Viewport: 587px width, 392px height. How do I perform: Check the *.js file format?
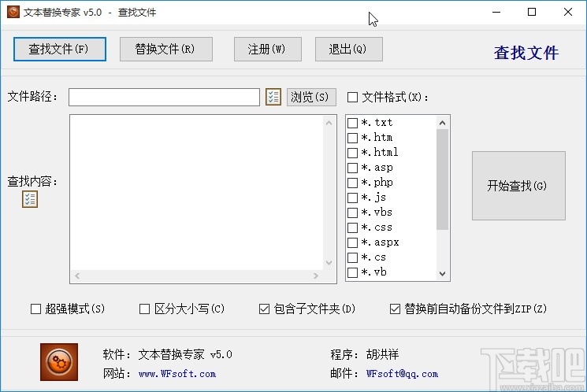coord(352,198)
